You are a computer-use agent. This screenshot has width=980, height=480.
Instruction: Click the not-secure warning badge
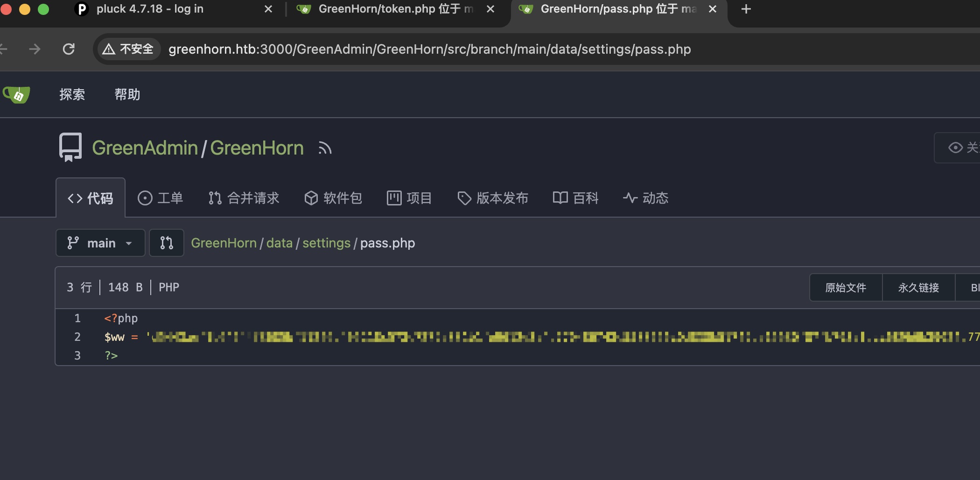(128, 49)
